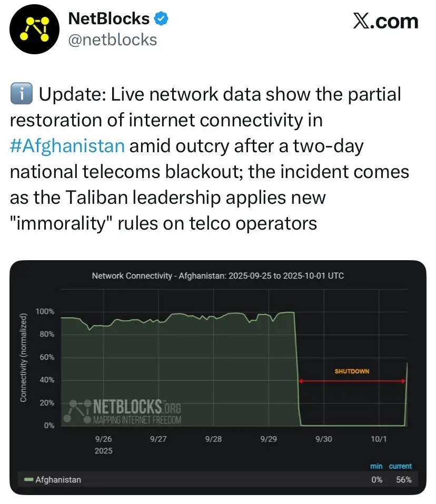
Task: Open the NetBlocks display name
Action: 110,19
